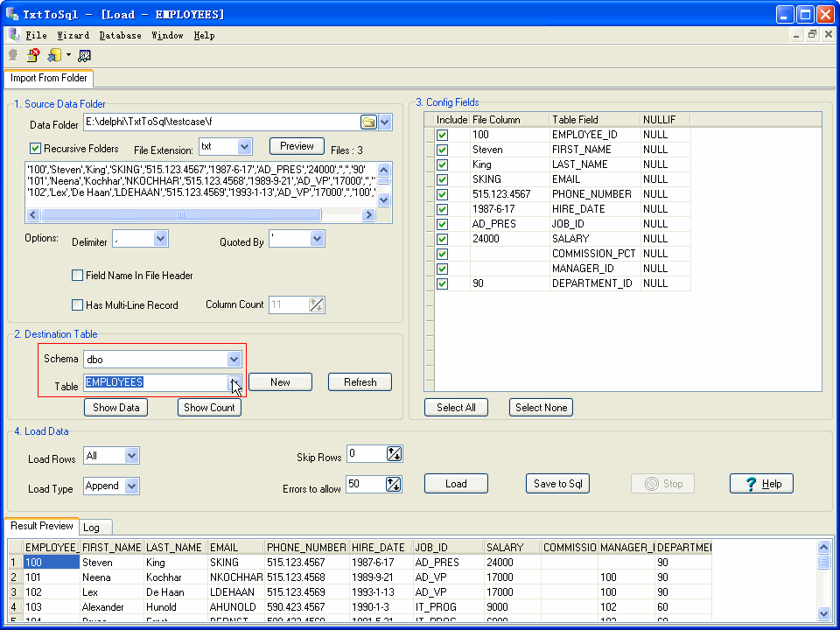840x630 pixels.
Task: Open the Database menu
Action: point(121,35)
